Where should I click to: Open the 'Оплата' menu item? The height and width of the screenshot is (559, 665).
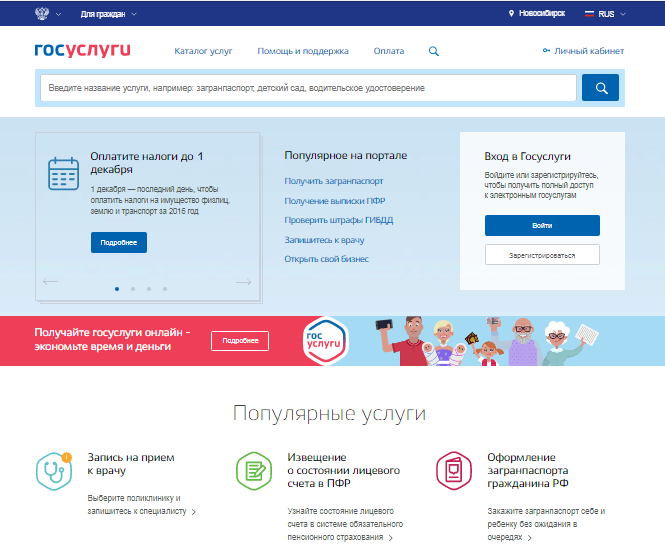[388, 51]
